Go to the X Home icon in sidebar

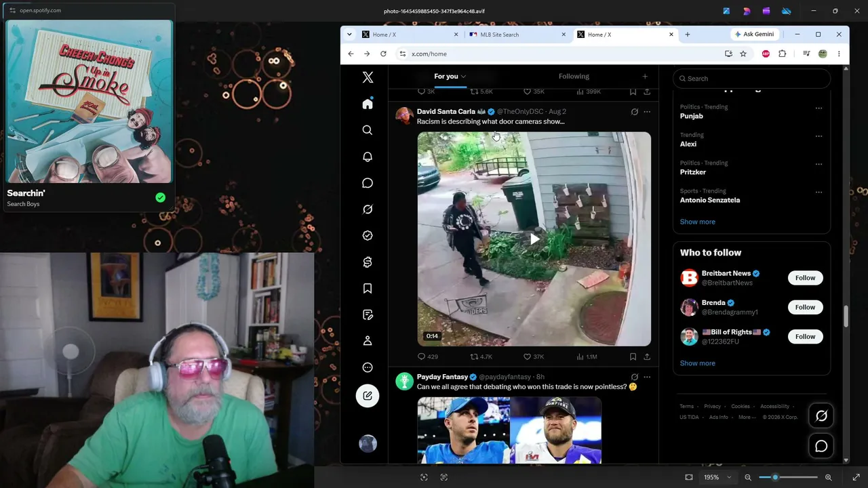coord(368,104)
